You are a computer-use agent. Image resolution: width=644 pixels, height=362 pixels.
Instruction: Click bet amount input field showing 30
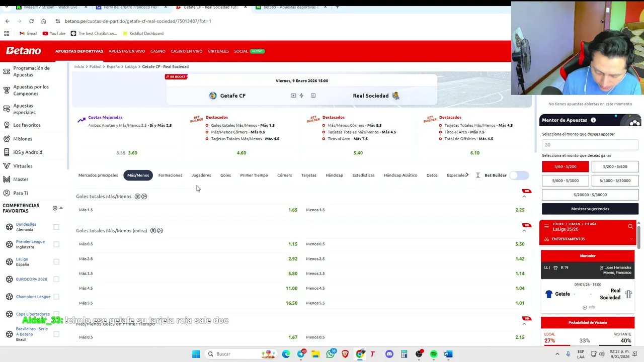(x=590, y=145)
